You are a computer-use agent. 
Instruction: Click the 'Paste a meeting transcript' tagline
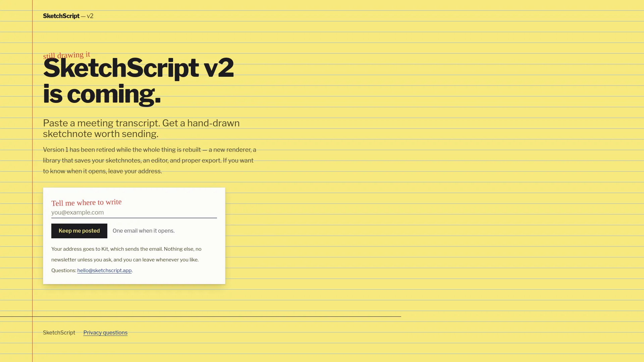point(141,128)
